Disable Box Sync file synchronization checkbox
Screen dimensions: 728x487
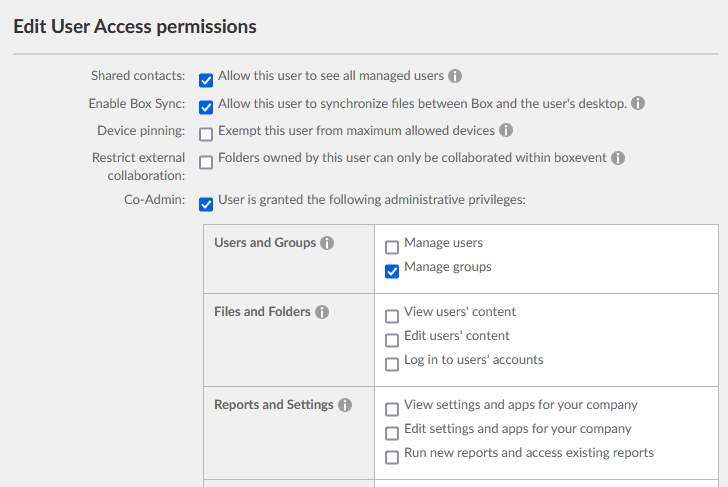206,107
